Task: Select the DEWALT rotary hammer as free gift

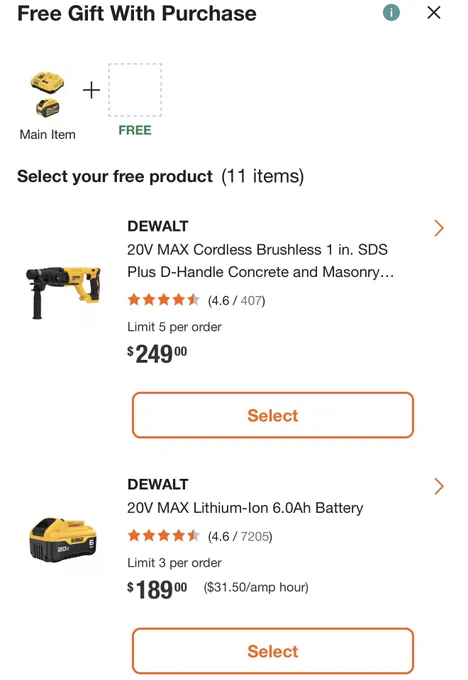Action: pyautogui.click(x=273, y=415)
